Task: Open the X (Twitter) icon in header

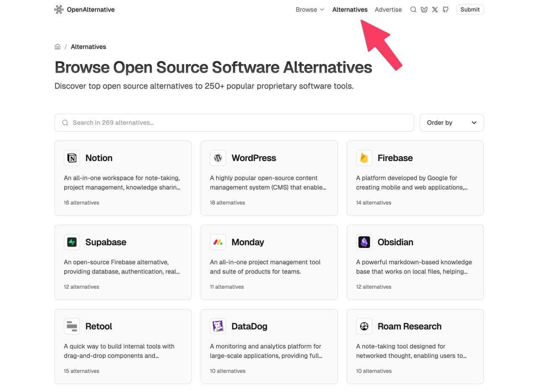Action: click(435, 9)
